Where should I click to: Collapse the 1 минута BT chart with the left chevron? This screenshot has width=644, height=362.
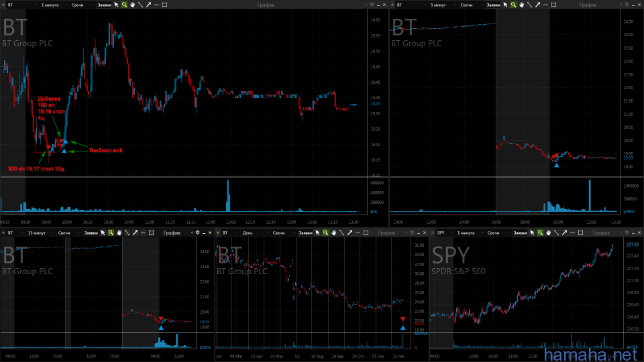pyautogui.click(x=366, y=5)
